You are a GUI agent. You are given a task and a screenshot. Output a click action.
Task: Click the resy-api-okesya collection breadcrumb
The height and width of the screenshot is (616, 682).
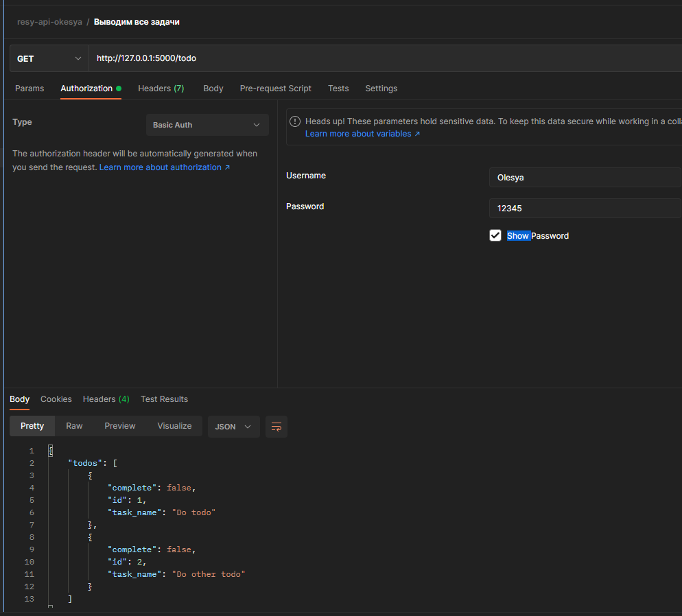tap(49, 21)
